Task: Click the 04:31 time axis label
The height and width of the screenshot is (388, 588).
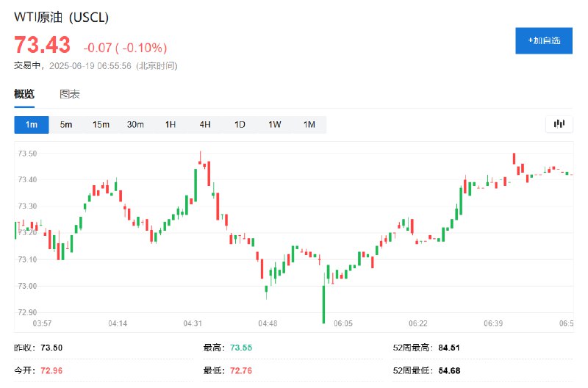Action: point(193,323)
